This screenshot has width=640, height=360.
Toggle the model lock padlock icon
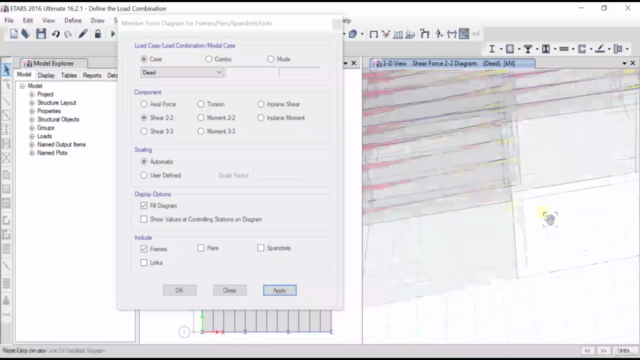click(x=98, y=34)
